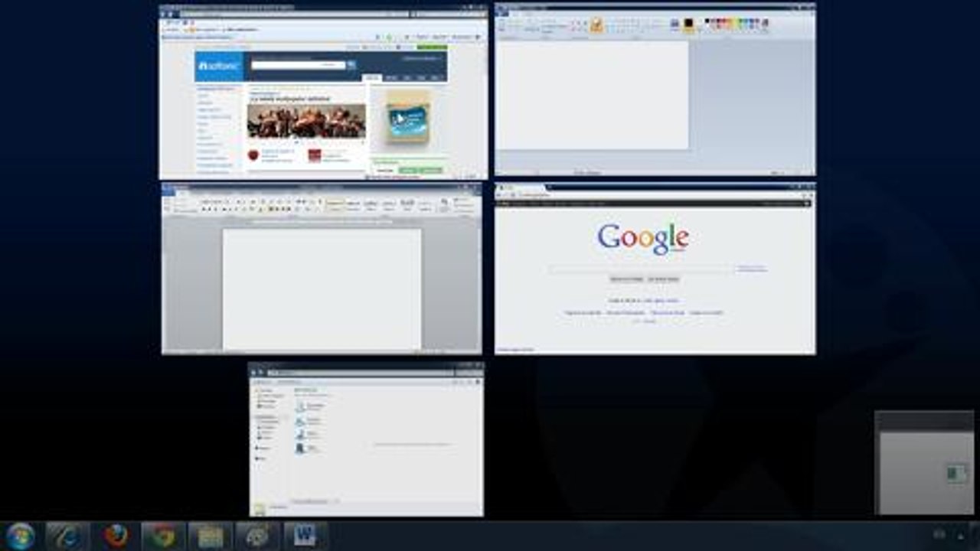The width and height of the screenshot is (980, 551).
Task: Launch Firefox from the taskbar
Action: coord(116,536)
